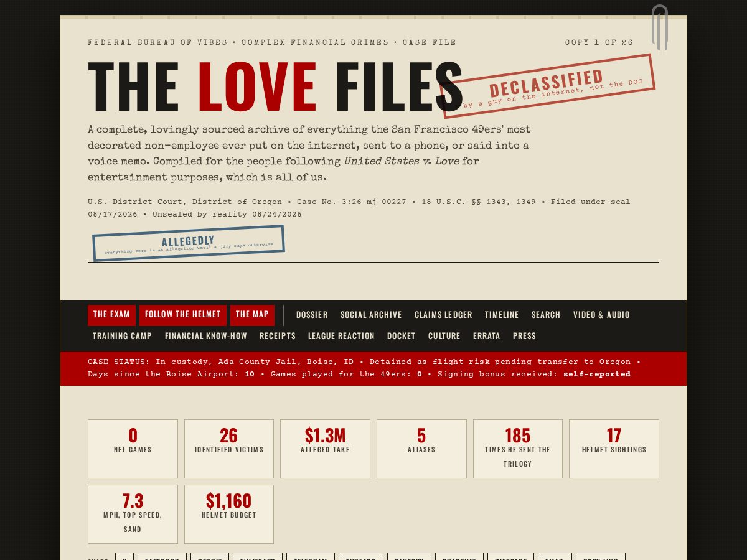Image resolution: width=747 pixels, height=560 pixels.
Task: Click the 'COPY 1 OF 26' text
Action: [x=599, y=42]
